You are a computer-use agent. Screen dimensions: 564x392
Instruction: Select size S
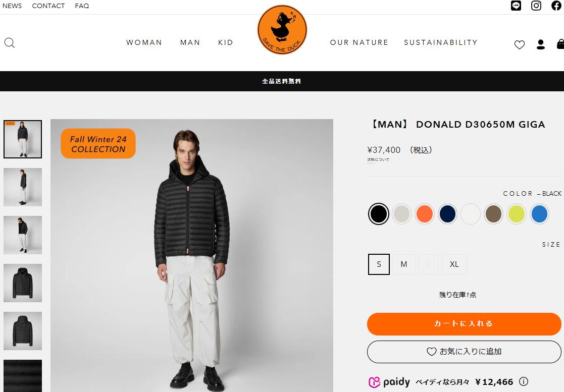[x=379, y=264]
